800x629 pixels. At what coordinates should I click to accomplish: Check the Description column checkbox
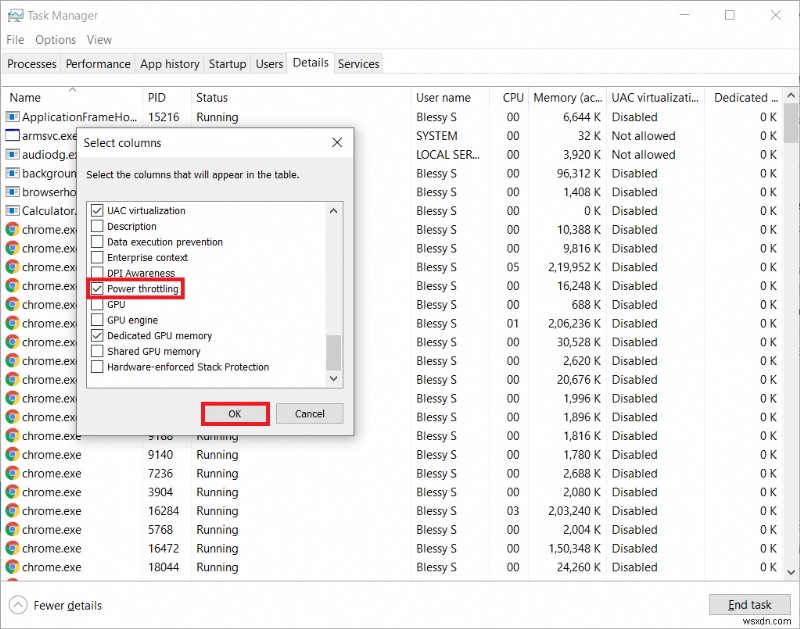[x=97, y=226]
